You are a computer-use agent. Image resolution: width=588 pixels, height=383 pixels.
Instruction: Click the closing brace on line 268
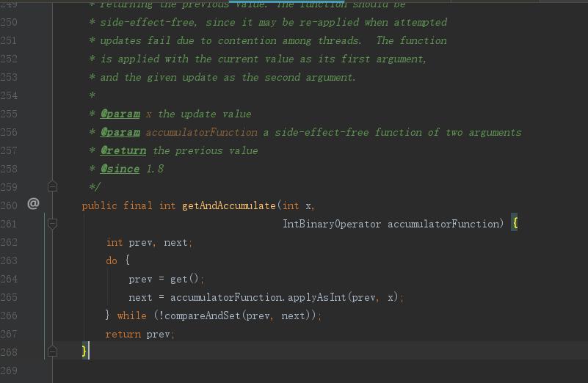(84, 351)
